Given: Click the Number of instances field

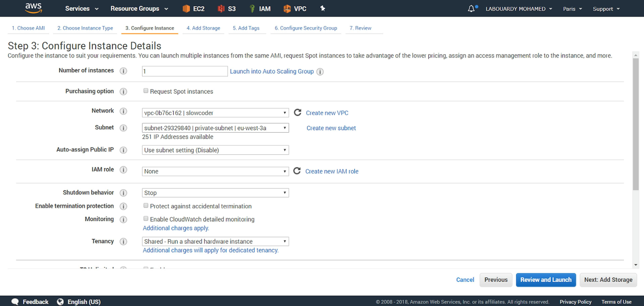Looking at the screenshot, I should (185, 71).
